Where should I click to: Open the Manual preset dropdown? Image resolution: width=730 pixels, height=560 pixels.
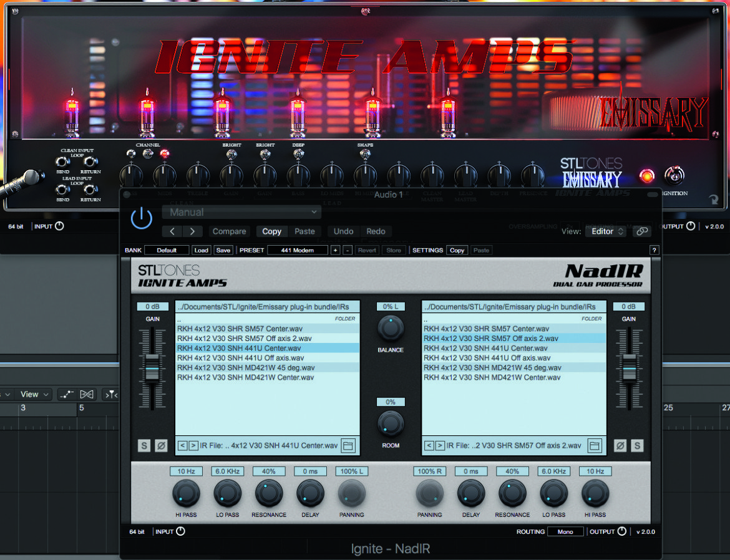[241, 212]
